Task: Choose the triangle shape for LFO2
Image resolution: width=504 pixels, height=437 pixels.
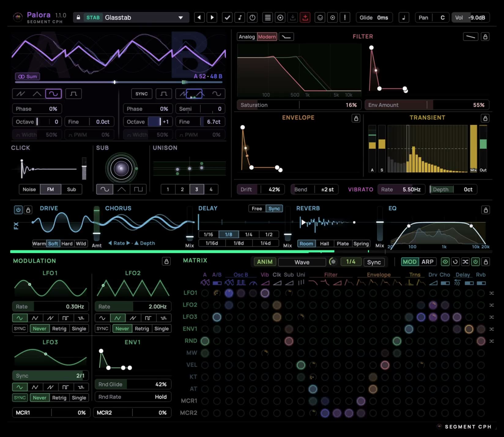Action: pos(118,318)
